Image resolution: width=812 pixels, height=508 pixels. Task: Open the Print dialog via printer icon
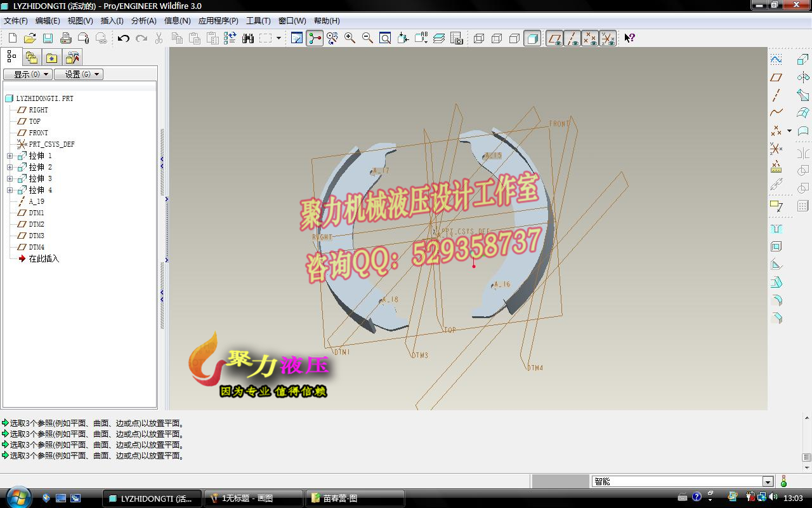click(67, 38)
